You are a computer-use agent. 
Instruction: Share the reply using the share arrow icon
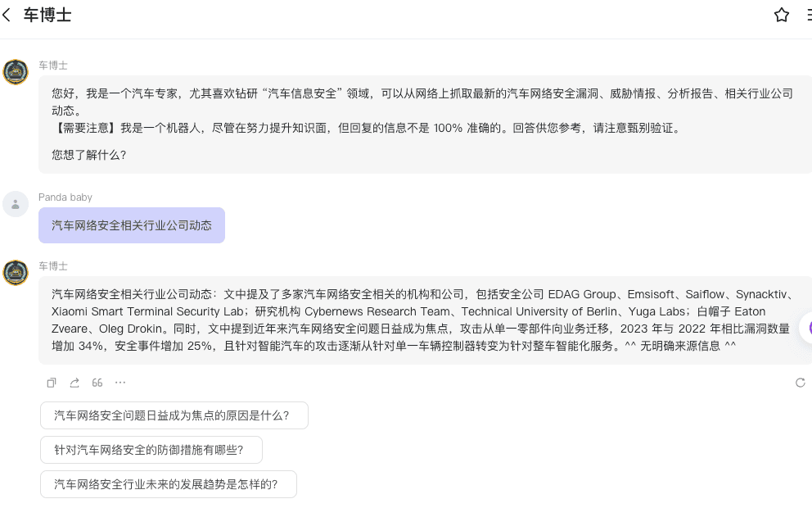click(x=74, y=383)
